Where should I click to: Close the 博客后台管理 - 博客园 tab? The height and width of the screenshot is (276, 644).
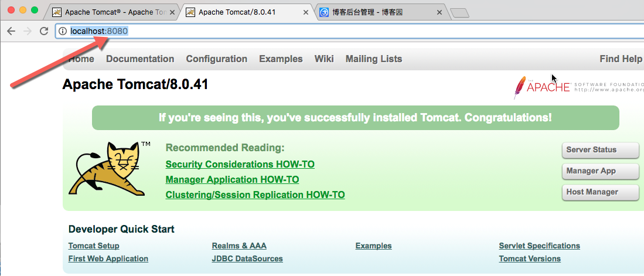point(439,13)
